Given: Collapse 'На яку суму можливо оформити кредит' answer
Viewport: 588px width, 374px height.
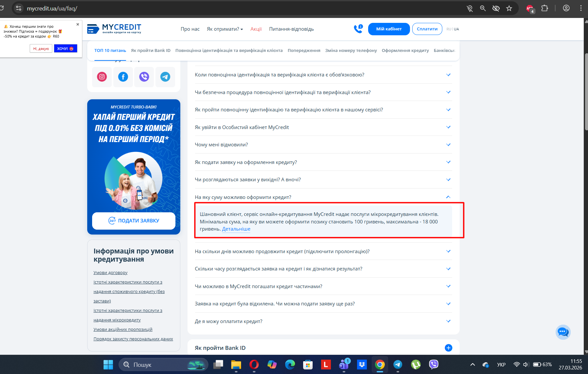Looking at the screenshot, I should (323, 197).
